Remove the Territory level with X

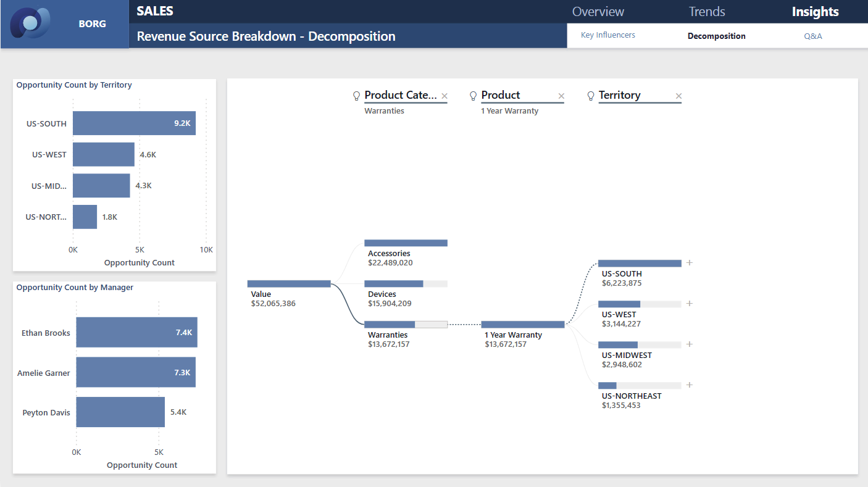(x=678, y=96)
